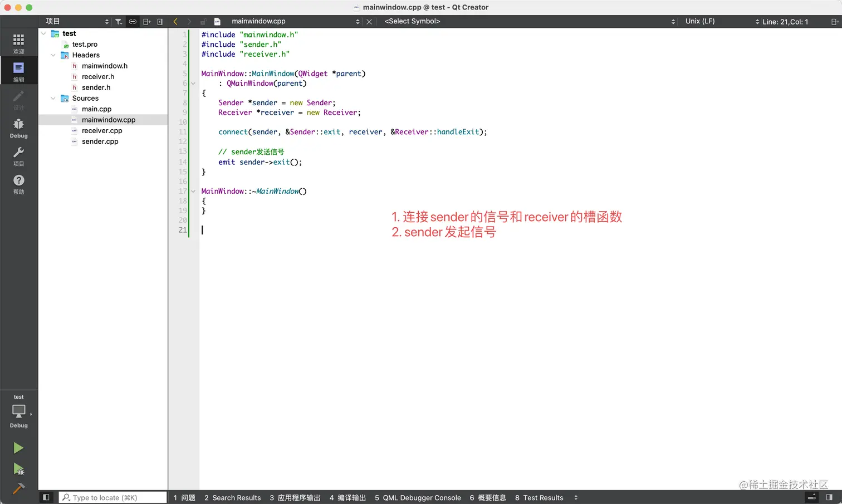Toggle synchronize with editor link icon
Screen dimensions: 842x504
(x=133, y=22)
